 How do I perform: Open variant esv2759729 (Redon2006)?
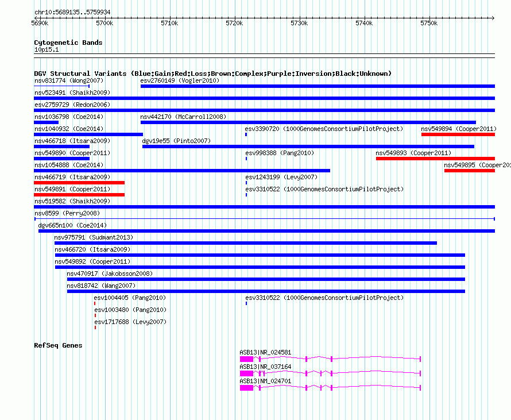[x=72, y=105]
